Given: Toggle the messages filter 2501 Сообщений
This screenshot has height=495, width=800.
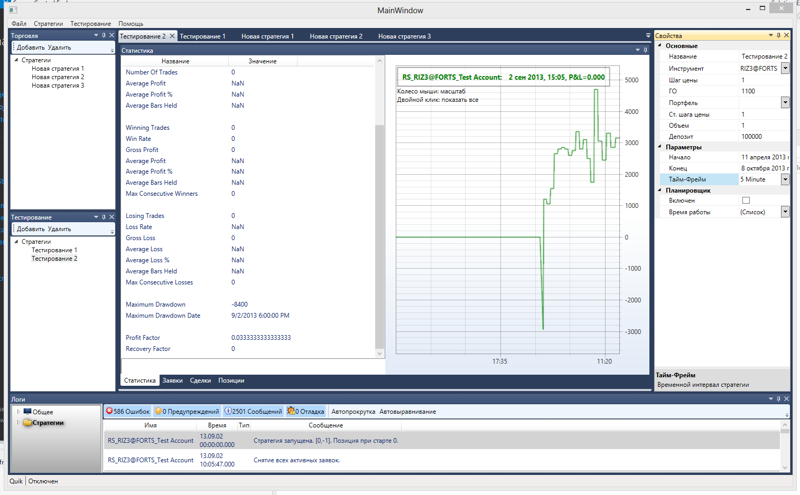Looking at the screenshot, I should tap(254, 410).
